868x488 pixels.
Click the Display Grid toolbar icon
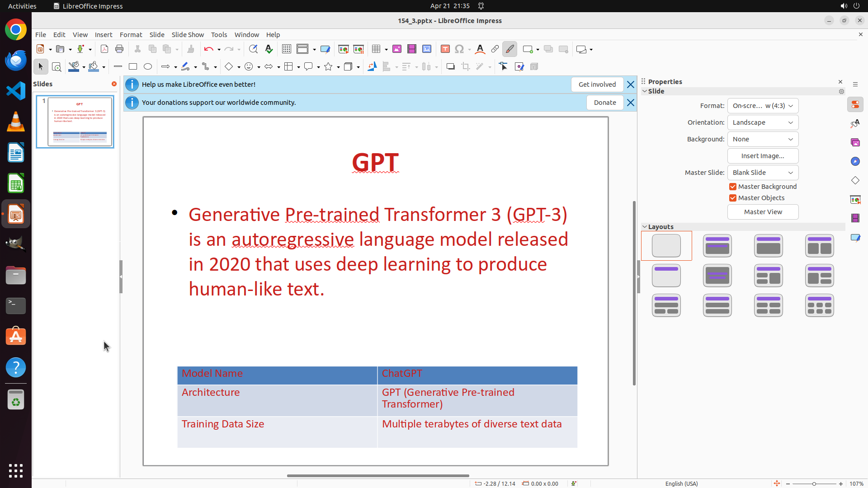(287, 49)
